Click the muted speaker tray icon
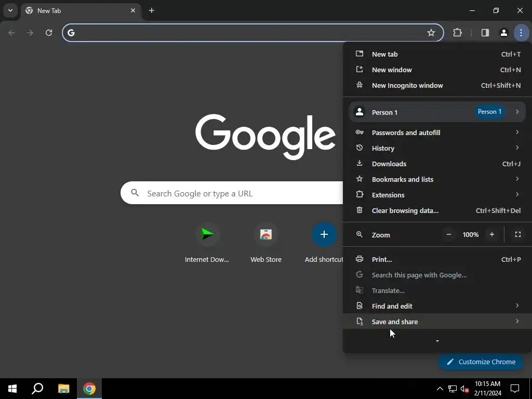The width and height of the screenshot is (532, 399). [464, 389]
